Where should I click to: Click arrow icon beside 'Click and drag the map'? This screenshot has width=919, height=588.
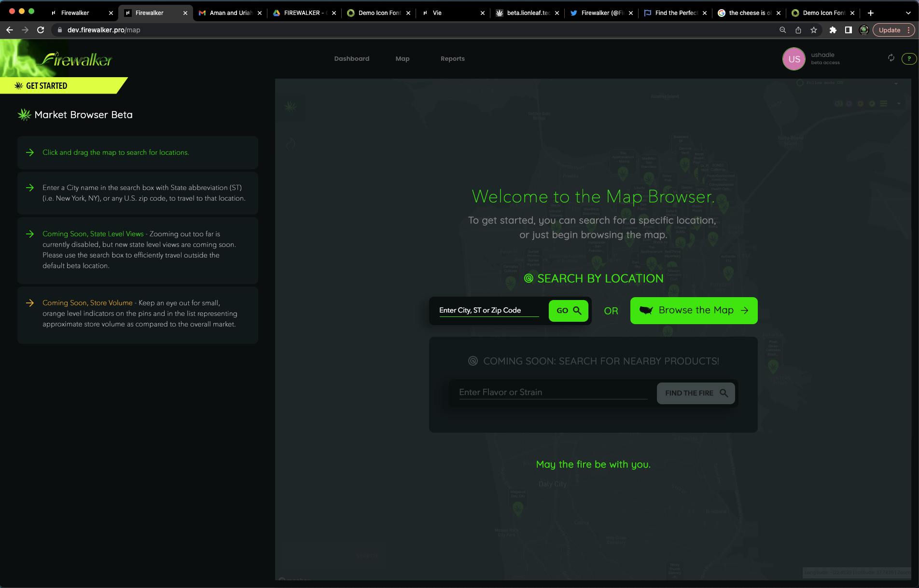(30, 152)
